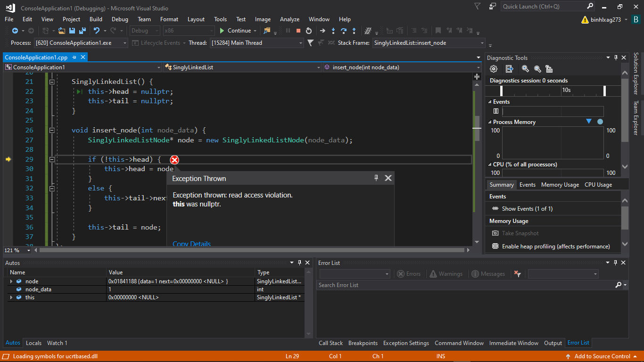Viewport: 644px width, 362px height.
Task: Click the Copy Details link
Action: (x=191, y=244)
